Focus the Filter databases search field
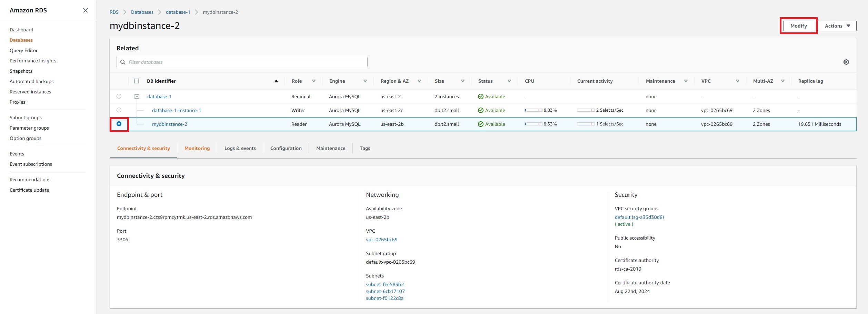The width and height of the screenshot is (868, 314). 242,62
